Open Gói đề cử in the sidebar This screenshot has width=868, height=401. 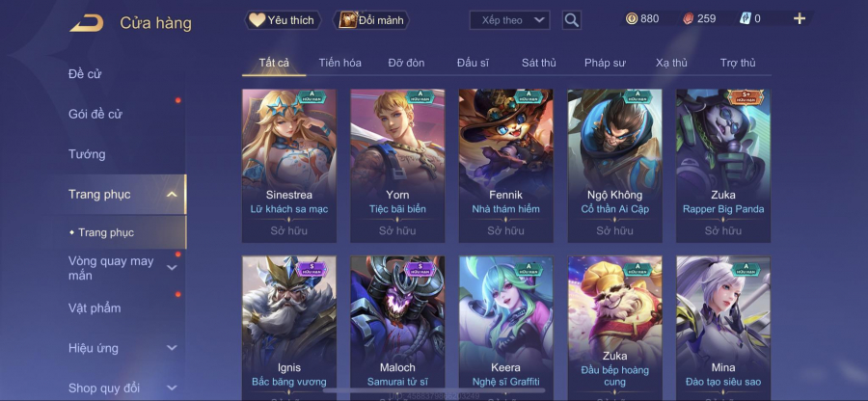point(95,114)
